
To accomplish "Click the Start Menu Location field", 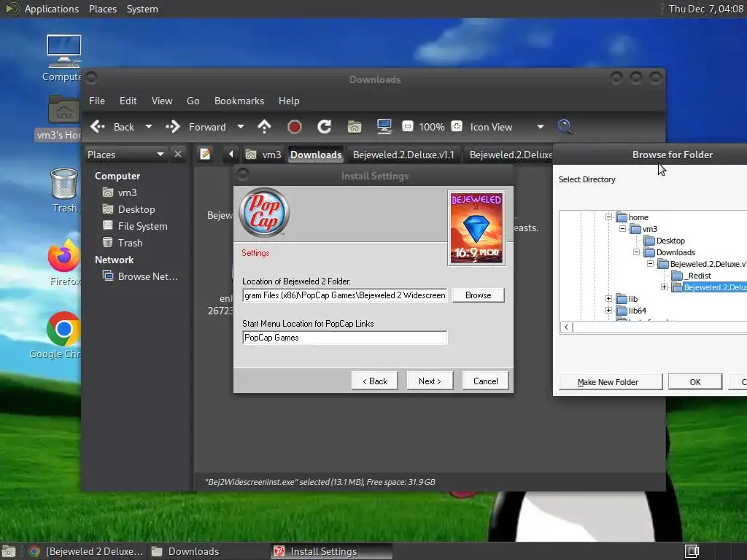I will (344, 338).
